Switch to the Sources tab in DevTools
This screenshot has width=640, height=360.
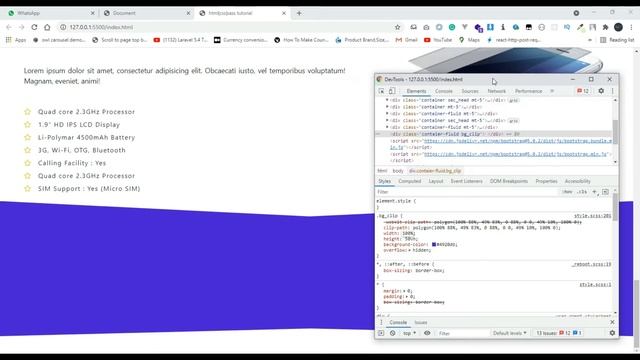470,91
